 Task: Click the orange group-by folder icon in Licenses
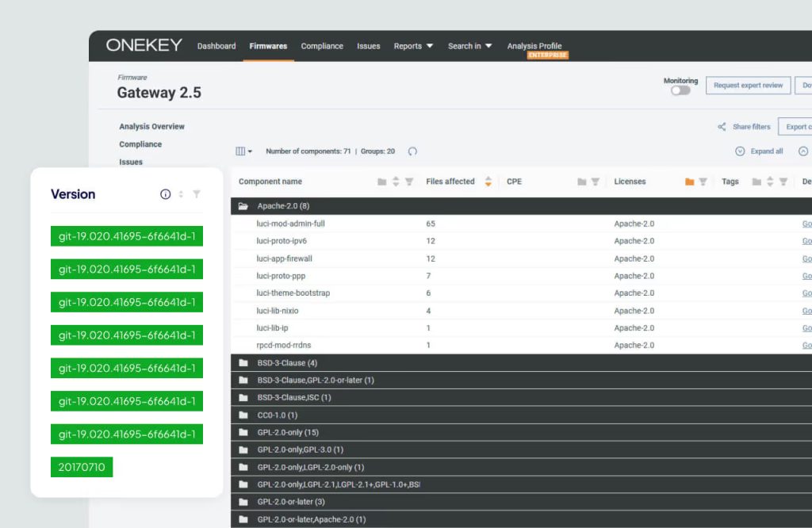coord(689,182)
